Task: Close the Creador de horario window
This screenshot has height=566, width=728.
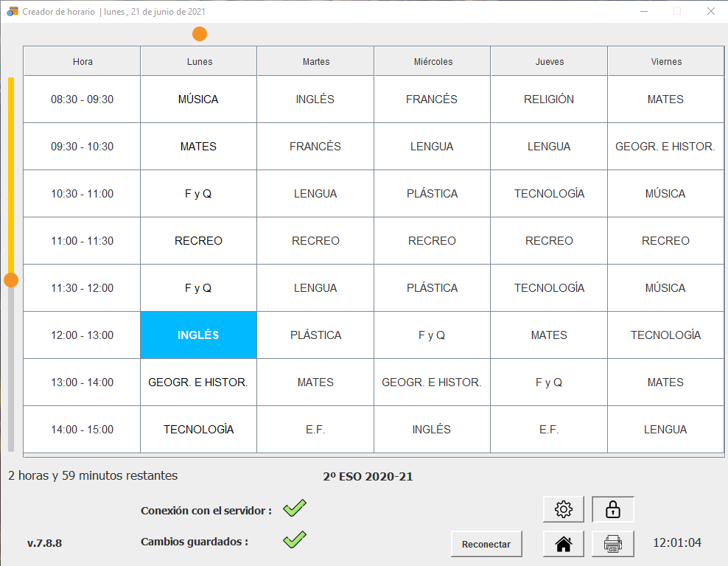Action: [710, 11]
